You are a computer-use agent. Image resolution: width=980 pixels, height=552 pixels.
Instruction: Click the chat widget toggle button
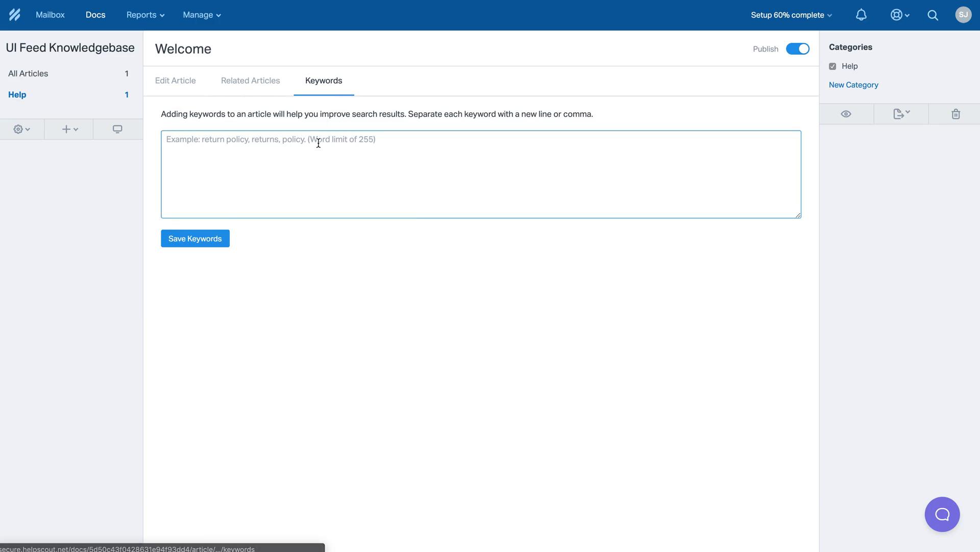[x=942, y=514]
